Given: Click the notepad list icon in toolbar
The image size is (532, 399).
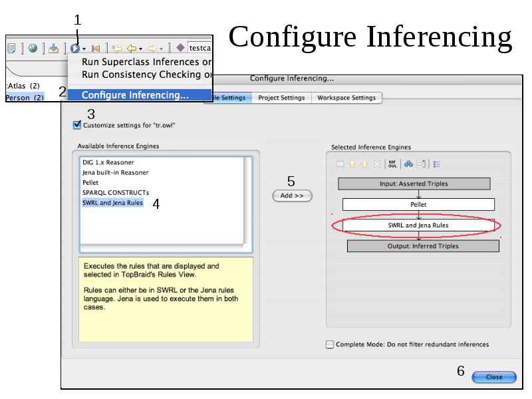Looking at the screenshot, I should click(11, 49).
